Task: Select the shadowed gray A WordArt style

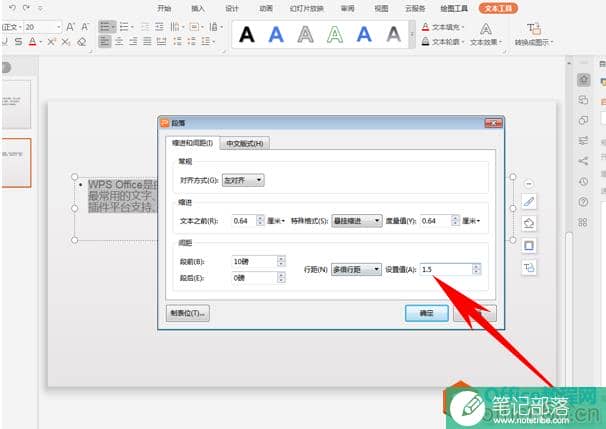Action: pos(393,34)
